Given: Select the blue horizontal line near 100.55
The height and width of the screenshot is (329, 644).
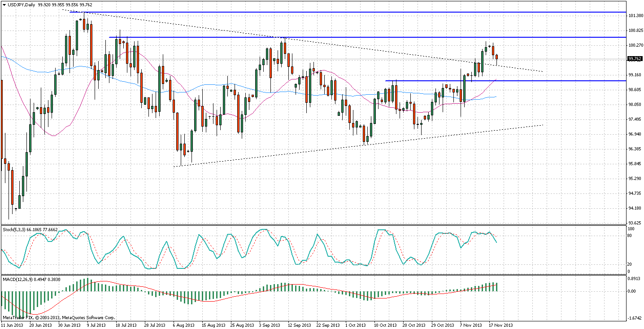Looking at the screenshot, I should [404, 37].
